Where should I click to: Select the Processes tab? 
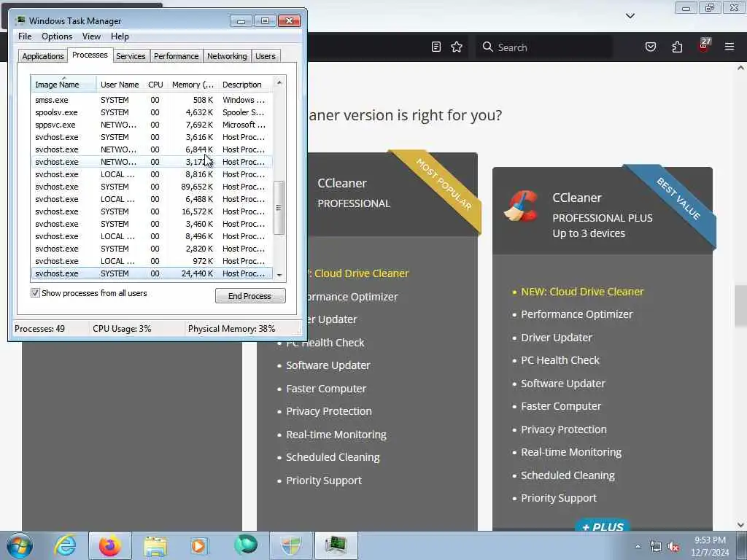click(90, 55)
